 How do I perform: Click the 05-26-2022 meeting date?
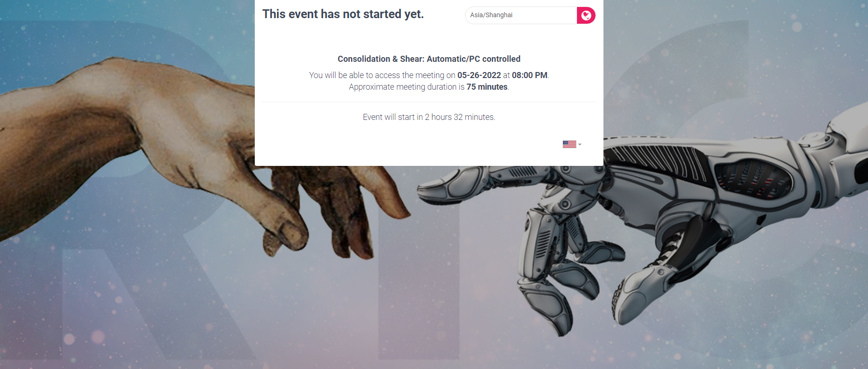479,75
